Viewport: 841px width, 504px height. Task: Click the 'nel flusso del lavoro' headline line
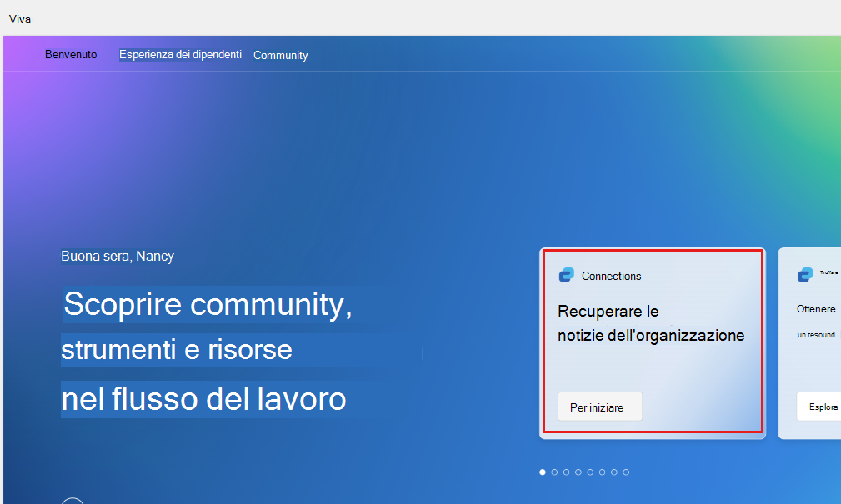pyautogui.click(x=204, y=399)
